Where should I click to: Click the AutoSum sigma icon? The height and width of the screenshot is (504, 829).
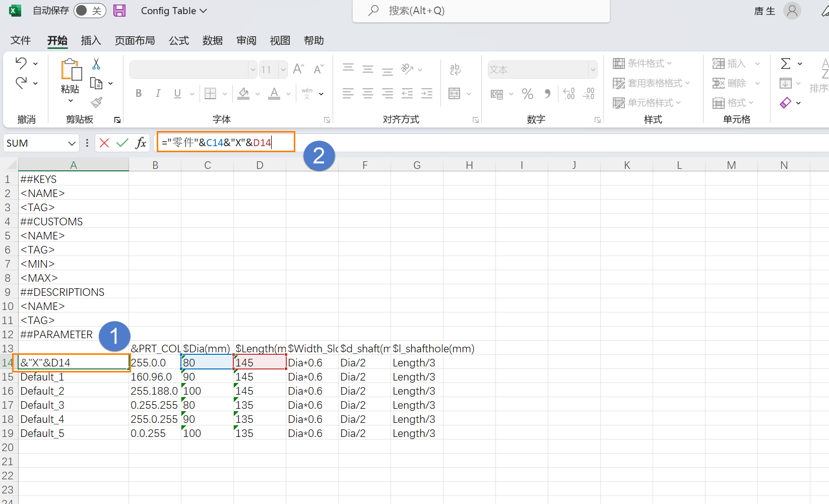coord(786,64)
